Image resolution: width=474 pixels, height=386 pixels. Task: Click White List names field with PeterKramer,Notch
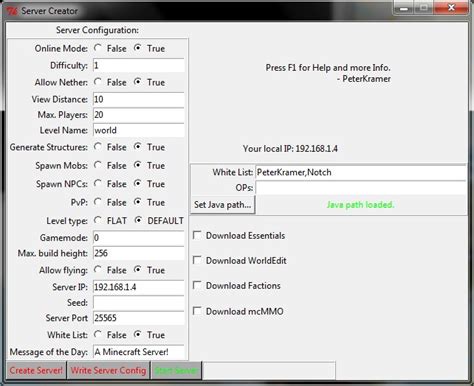361,172
